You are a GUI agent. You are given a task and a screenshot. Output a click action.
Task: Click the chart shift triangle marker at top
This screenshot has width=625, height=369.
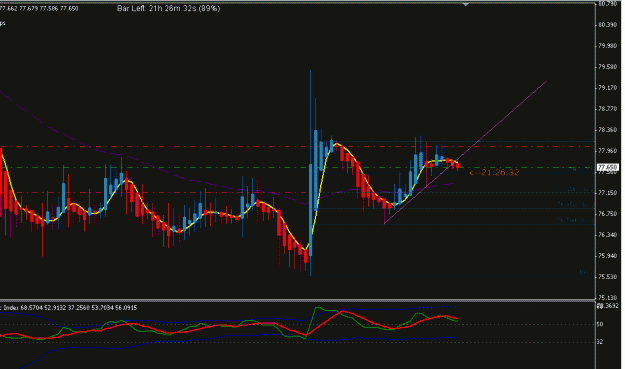click(465, 4)
